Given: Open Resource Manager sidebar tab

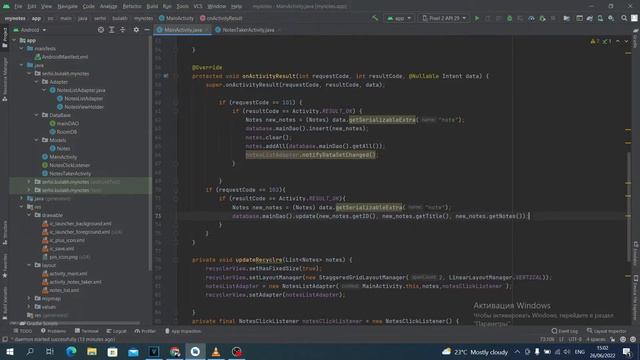Looking at the screenshot, I should [4, 78].
